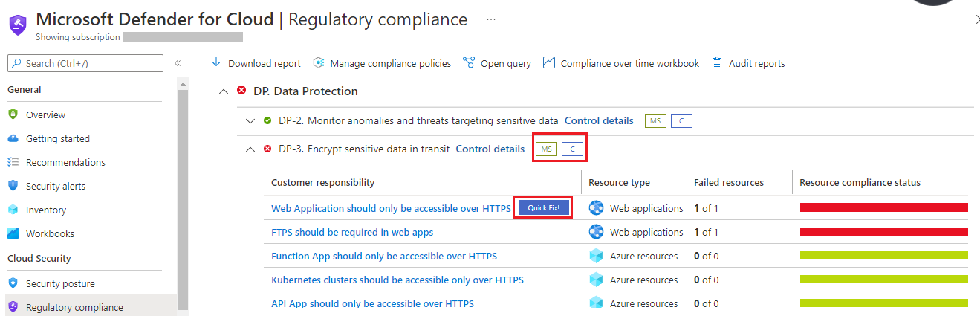
Task: Collapse the DP. Data Protection section
Action: 222,91
